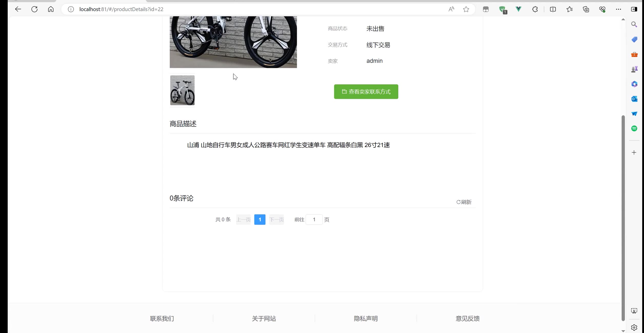Open sidebar settings gear
This screenshot has height=333, width=644.
(x=634, y=327)
